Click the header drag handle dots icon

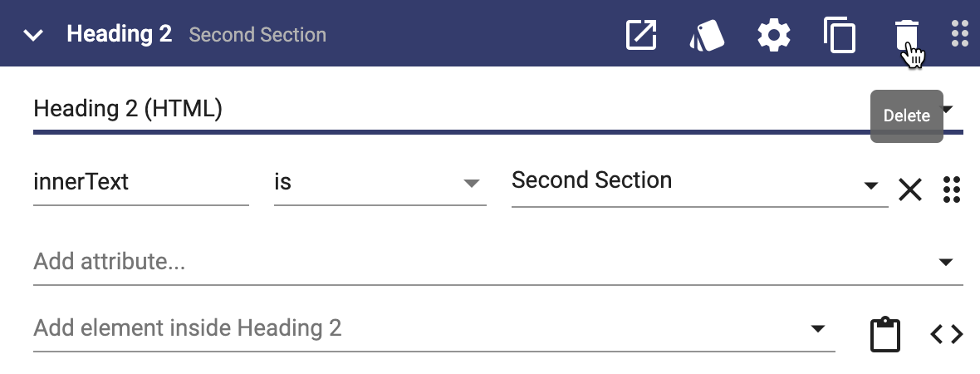coord(959,34)
